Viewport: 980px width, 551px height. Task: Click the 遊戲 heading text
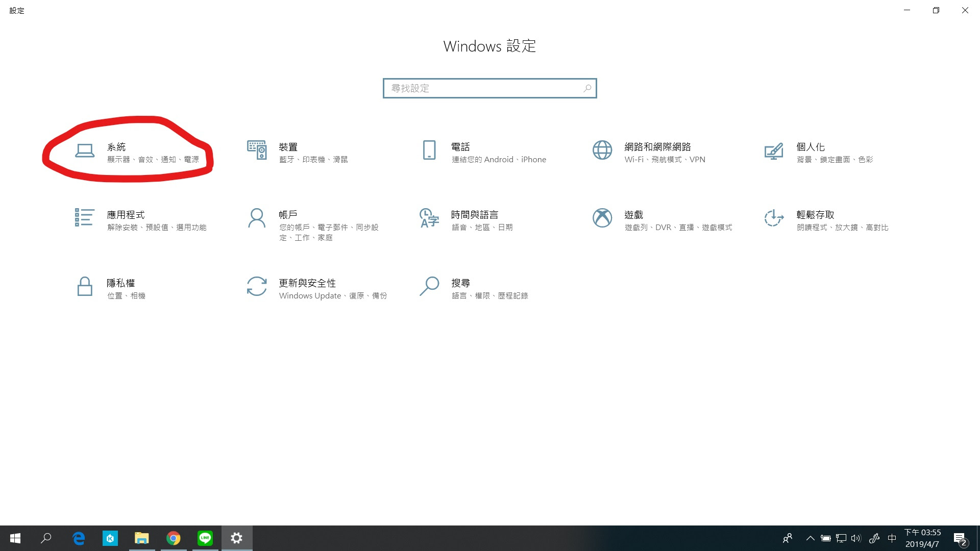click(634, 215)
